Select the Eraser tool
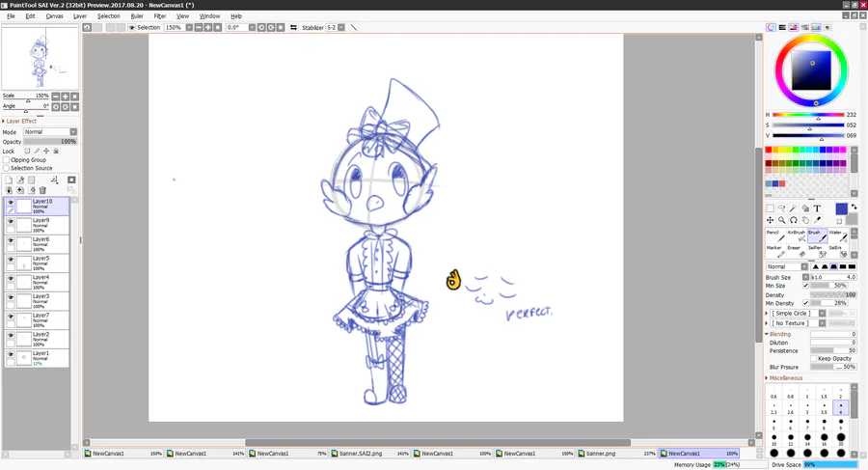The height and width of the screenshot is (470, 868). [x=797, y=251]
